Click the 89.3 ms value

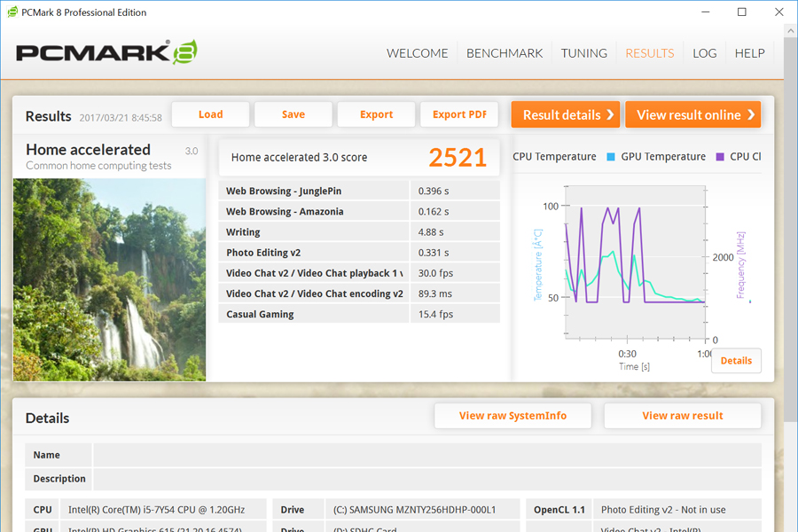click(435, 293)
